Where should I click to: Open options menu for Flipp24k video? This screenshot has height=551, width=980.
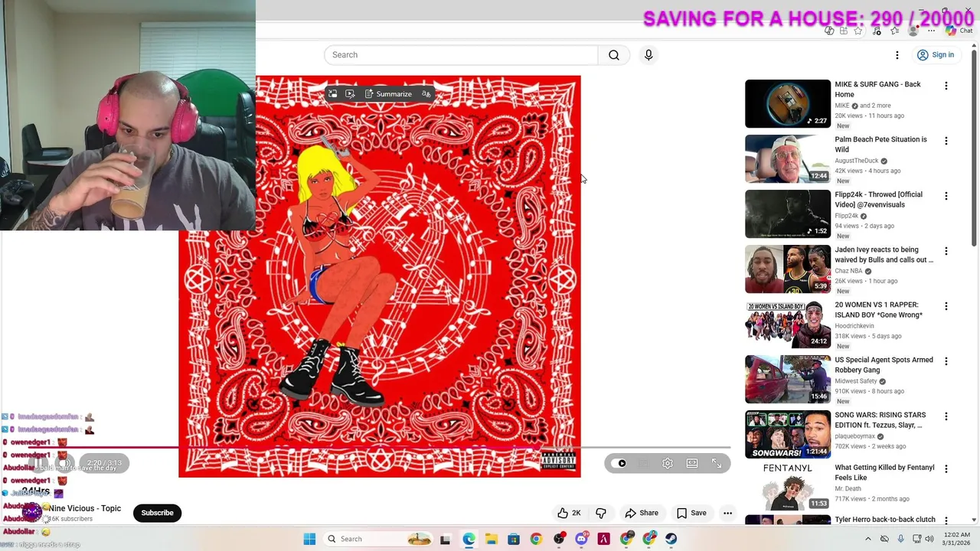pos(946,197)
